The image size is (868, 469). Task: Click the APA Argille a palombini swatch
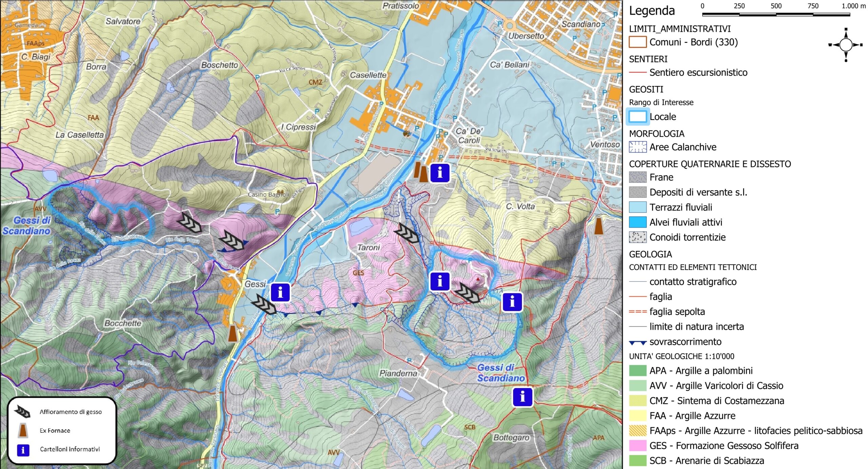[x=637, y=370]
